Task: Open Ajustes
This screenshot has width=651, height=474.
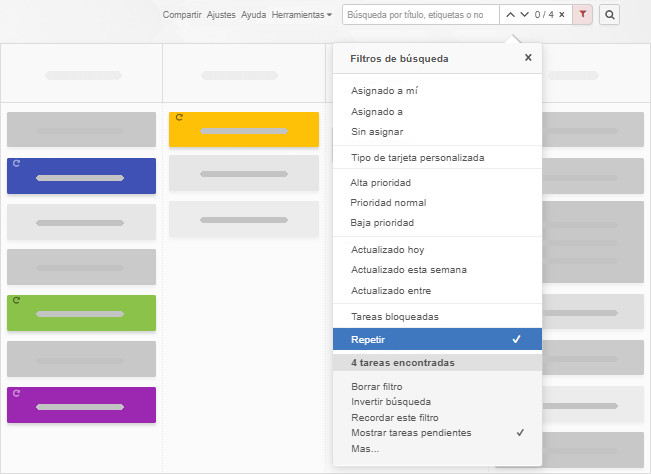Action: click(x=221, y=15)
